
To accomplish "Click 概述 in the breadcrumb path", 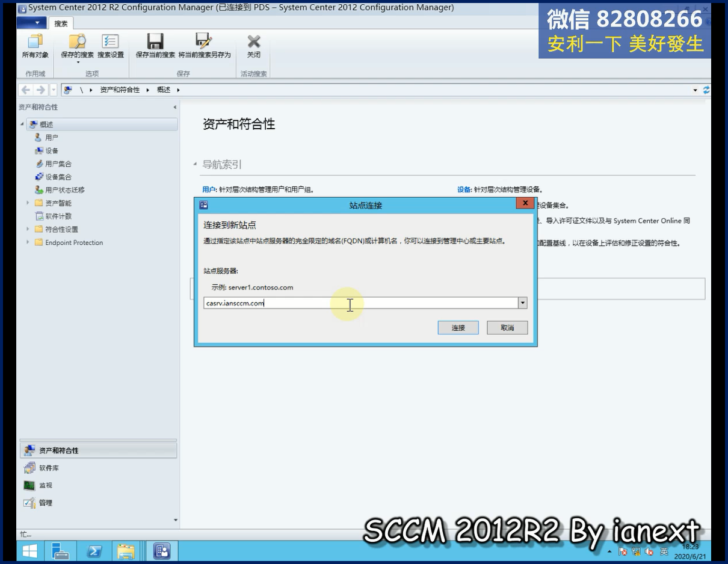I will (164, 90).
